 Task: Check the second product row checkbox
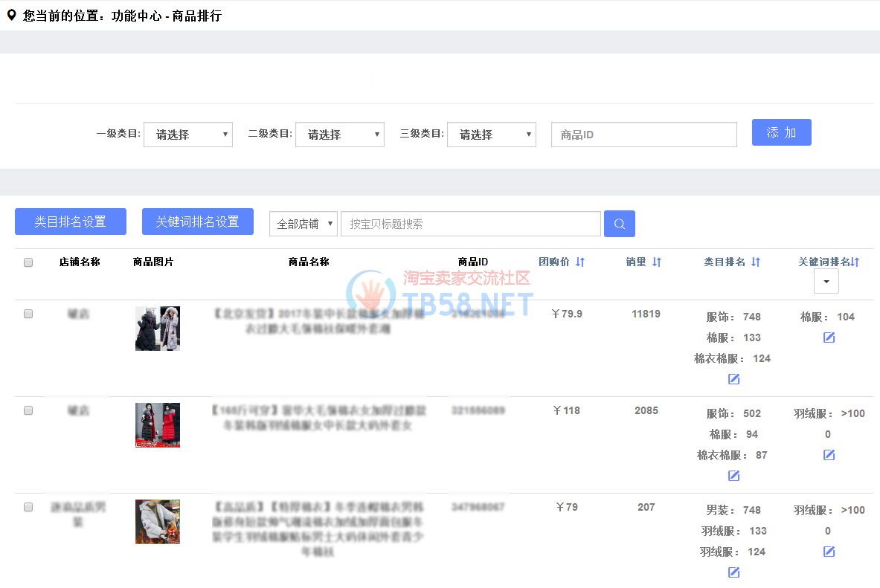click(28, 410)
